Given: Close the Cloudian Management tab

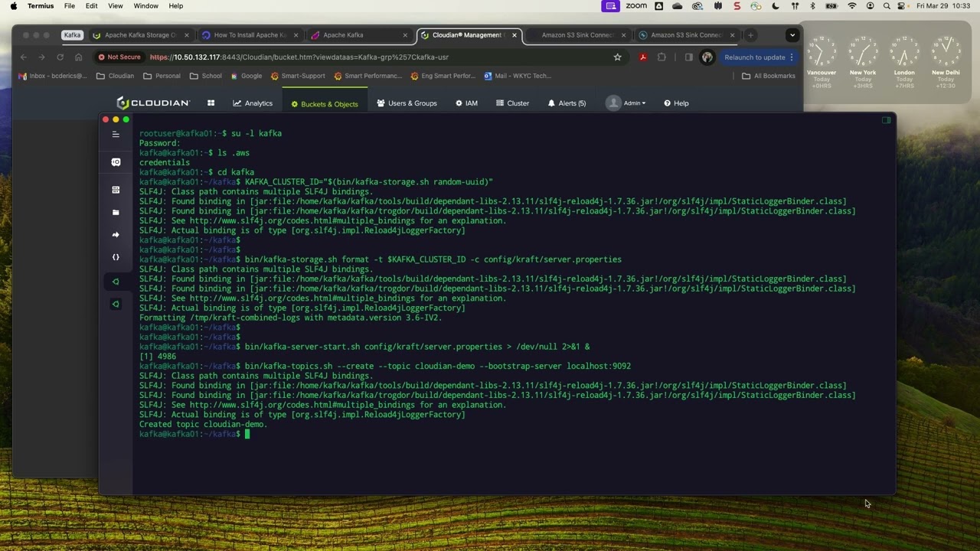Looking at the screenshot, I should (x=514, y=35).
